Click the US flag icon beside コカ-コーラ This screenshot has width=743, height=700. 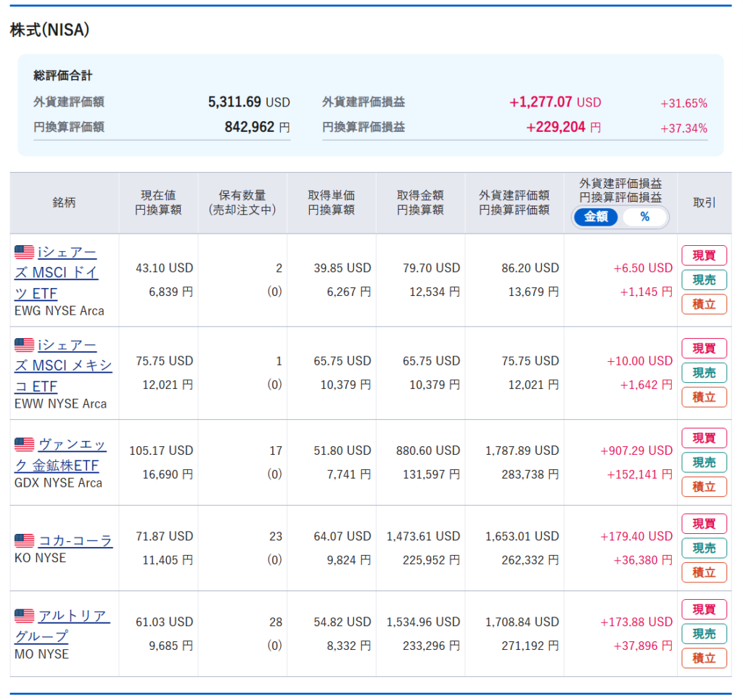(24, 541)
